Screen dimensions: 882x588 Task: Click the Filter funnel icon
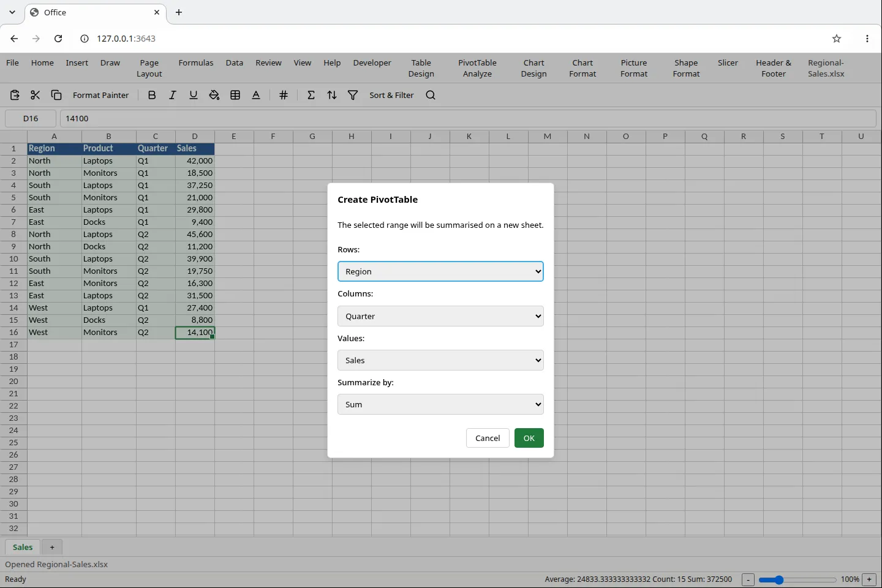(353, 95)
